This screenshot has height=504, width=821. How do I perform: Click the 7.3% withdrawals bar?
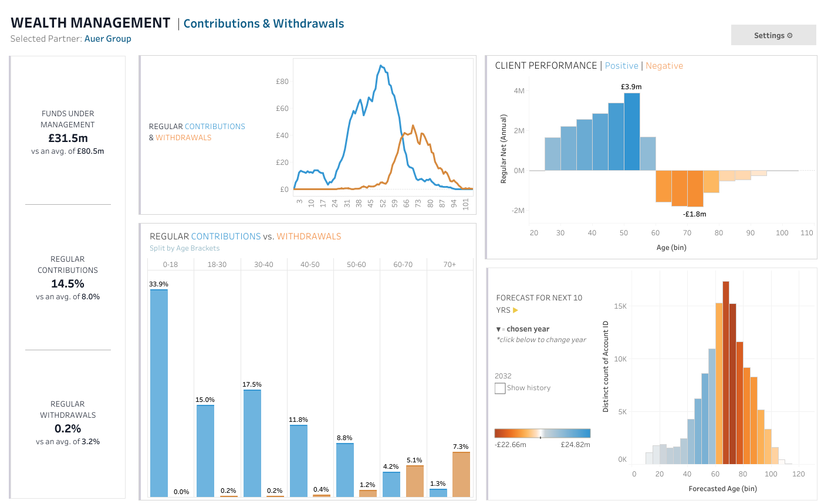461,475
